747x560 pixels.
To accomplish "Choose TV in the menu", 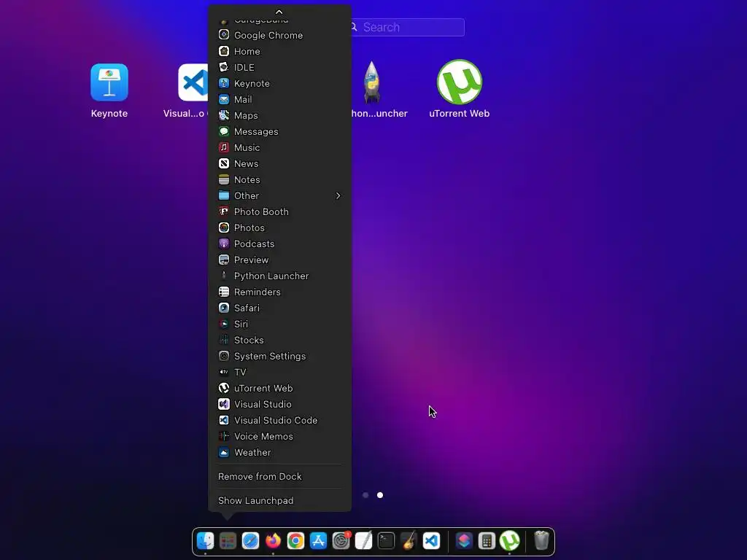I will (x=279, y=372).
